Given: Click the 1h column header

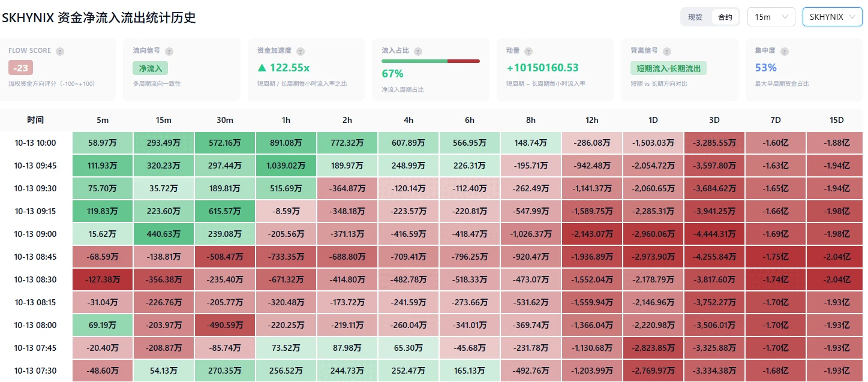Looking at the screenshot, I should 286,120.
